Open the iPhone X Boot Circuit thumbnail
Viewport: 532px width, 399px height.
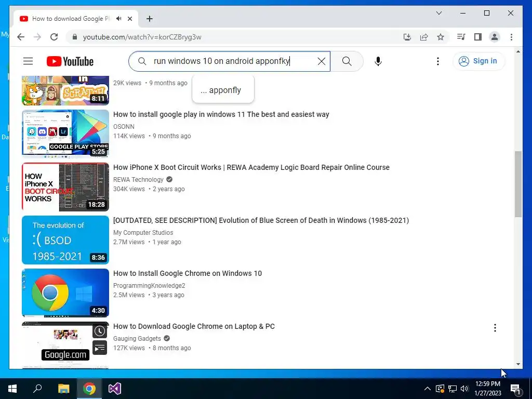coord(65,187)
